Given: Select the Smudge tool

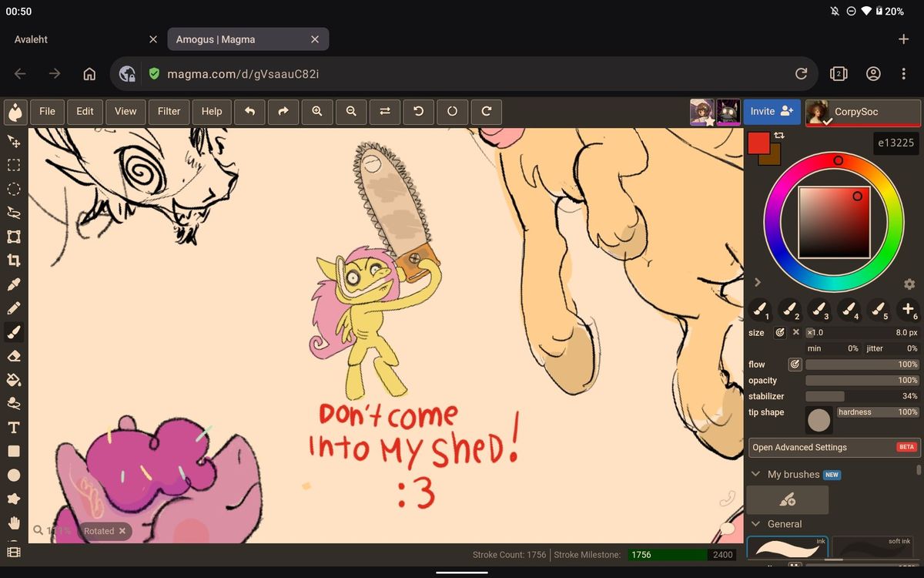Looking at the screenshot, I should click(x=13, y=404).
